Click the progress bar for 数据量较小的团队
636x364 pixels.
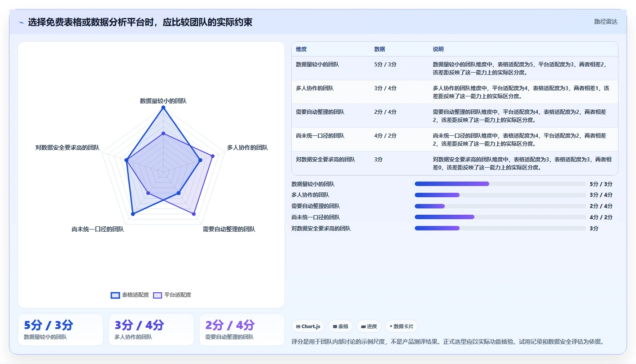pyautogui.click(x=500, y=184)
